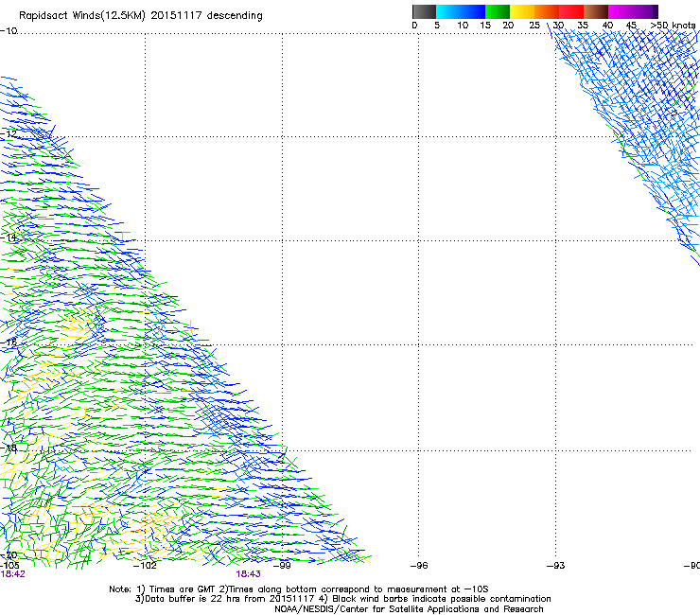Click the '-16' latitude axis label

9,343
